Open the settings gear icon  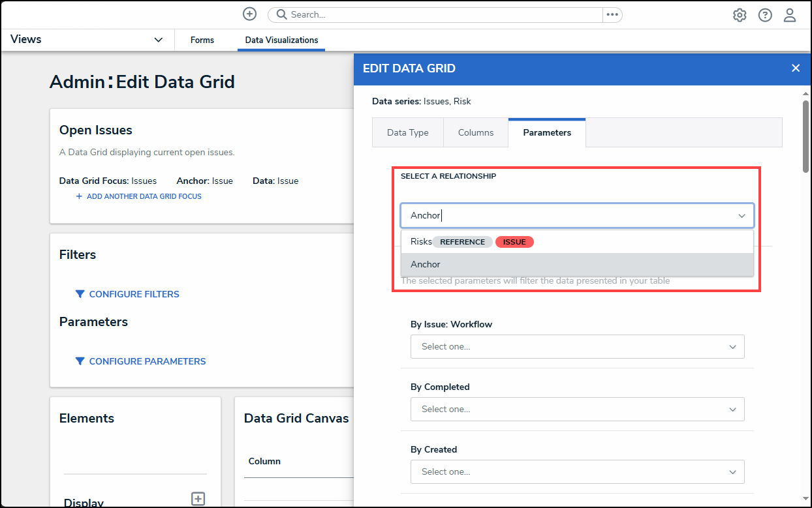(x=739, y=15)
